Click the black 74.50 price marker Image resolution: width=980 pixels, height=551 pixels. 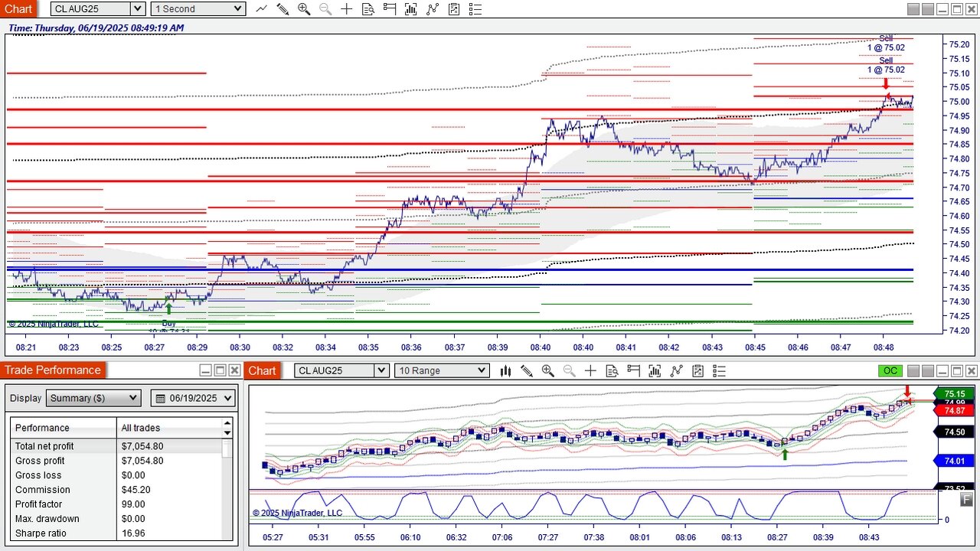(954, 432)
